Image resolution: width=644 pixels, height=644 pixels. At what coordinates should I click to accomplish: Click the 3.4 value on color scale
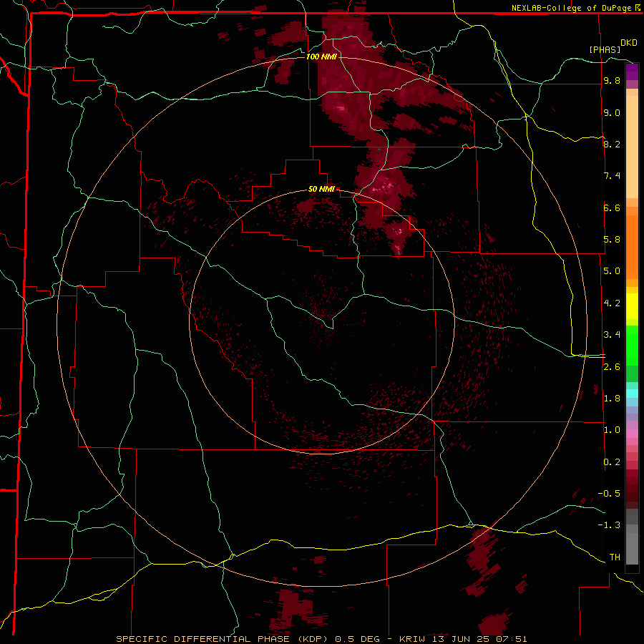612,335
